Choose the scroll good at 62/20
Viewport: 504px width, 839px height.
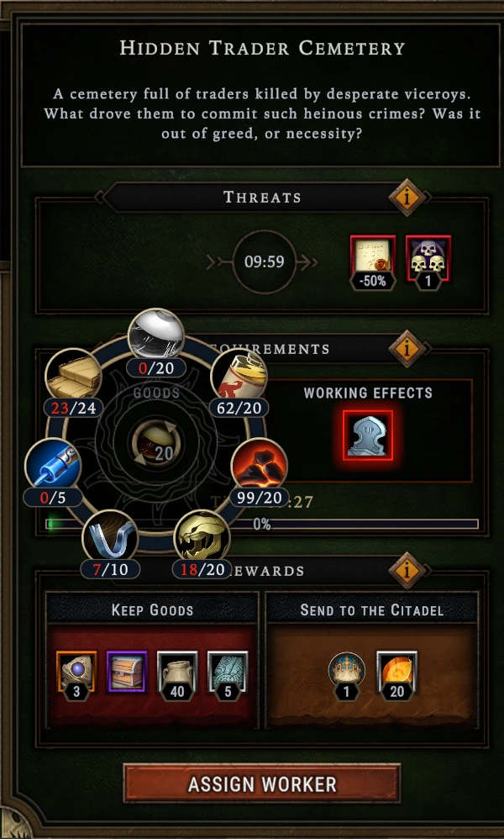(x=239, y=376)
